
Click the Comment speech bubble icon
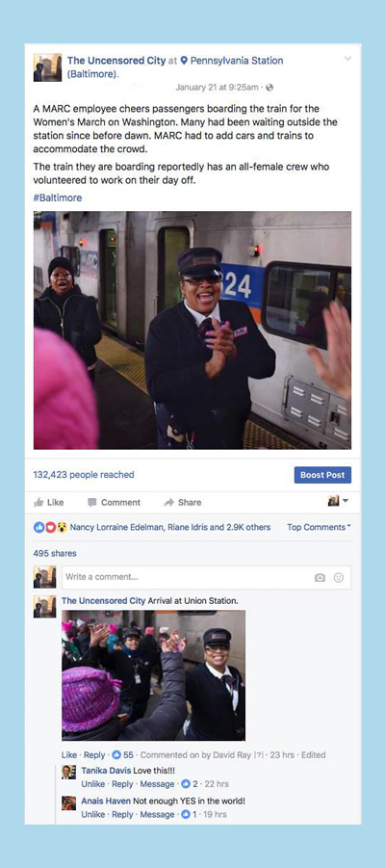91,503
